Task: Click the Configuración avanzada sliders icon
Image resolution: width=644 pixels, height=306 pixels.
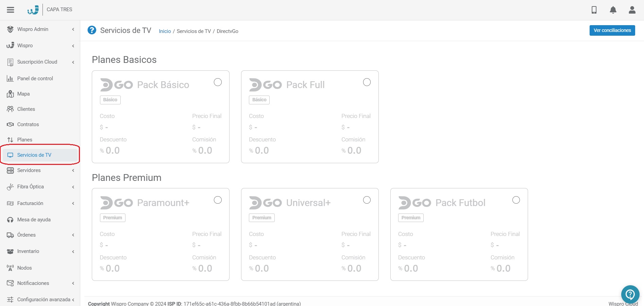Action: [x=10, y=300]
